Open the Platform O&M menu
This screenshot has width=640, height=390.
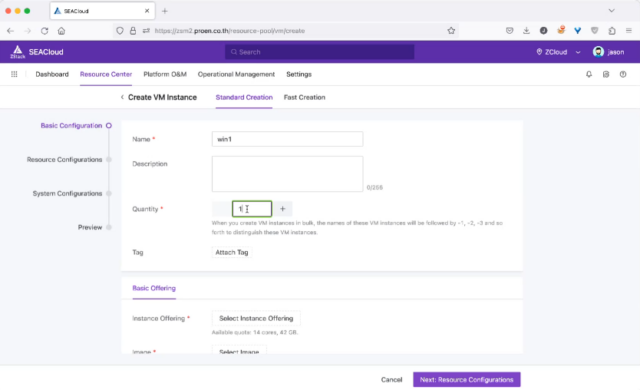tap(165, 74)
